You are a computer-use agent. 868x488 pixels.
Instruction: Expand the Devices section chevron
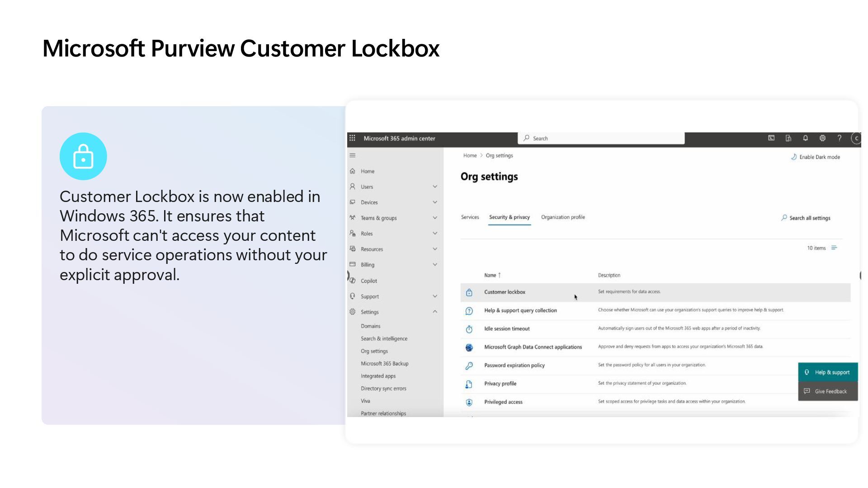point(435,202)
